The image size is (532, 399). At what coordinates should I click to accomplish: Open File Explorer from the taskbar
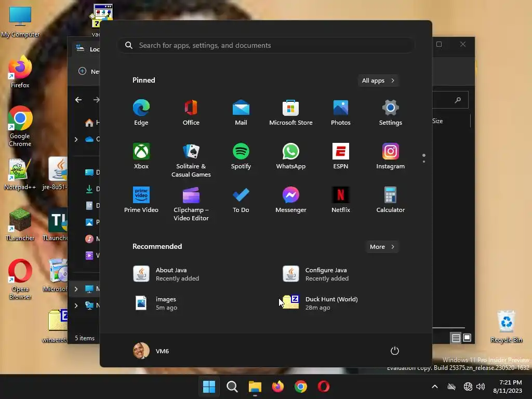[255, 387]
